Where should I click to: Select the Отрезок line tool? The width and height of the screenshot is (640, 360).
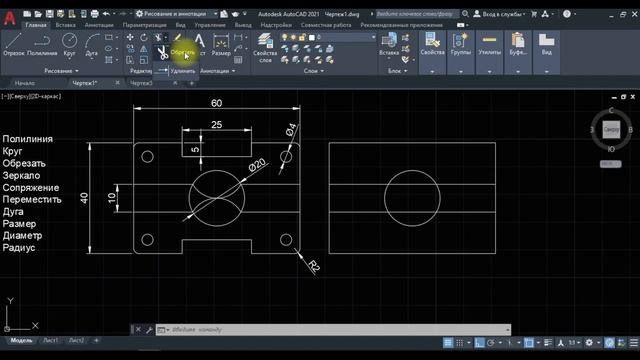click(x=13, y=45)
